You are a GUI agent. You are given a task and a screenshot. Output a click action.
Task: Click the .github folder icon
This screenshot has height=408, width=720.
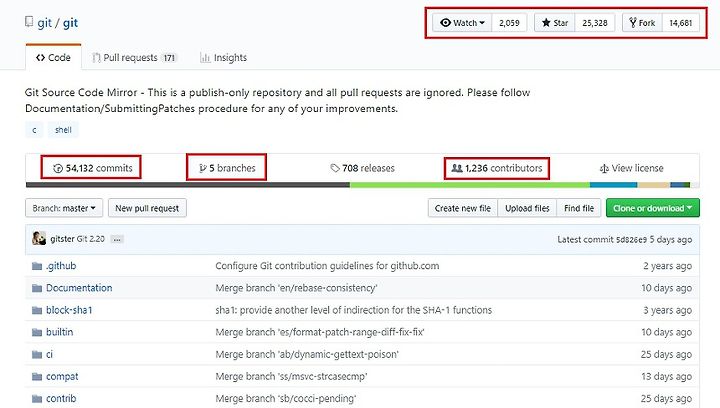pos(37,266)
